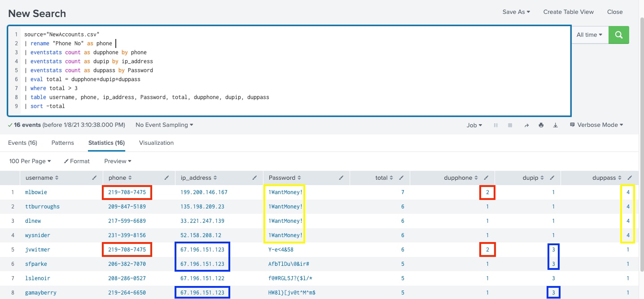Edit the username column with its pencil icon
Viewport: 644px width, 299px height.
(x=94, y=178)
